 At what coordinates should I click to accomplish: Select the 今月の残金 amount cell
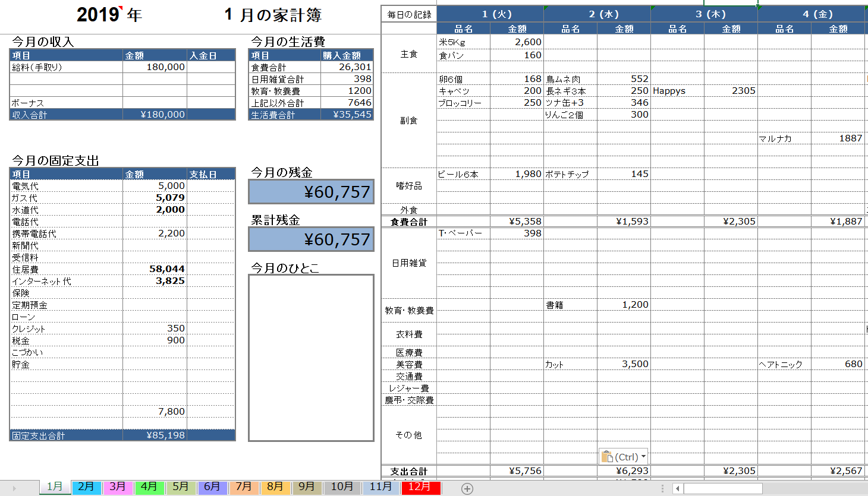[x=311, y=191]
